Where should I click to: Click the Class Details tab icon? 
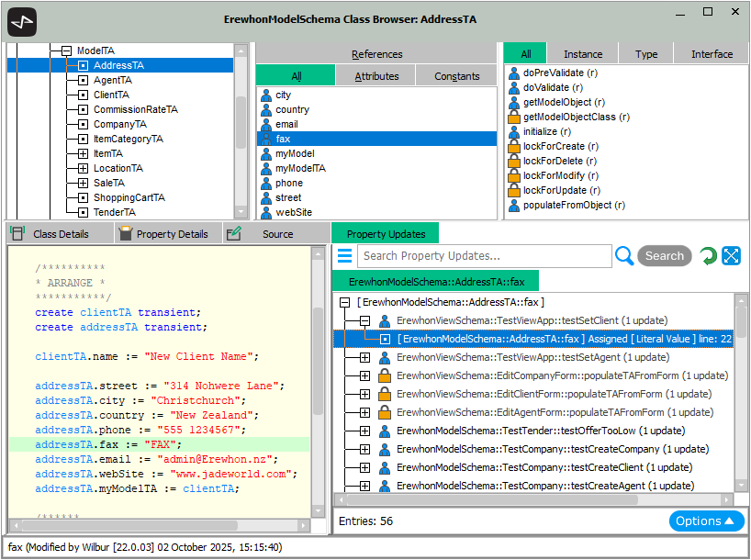pyautogui.click(x=17, y=233)
